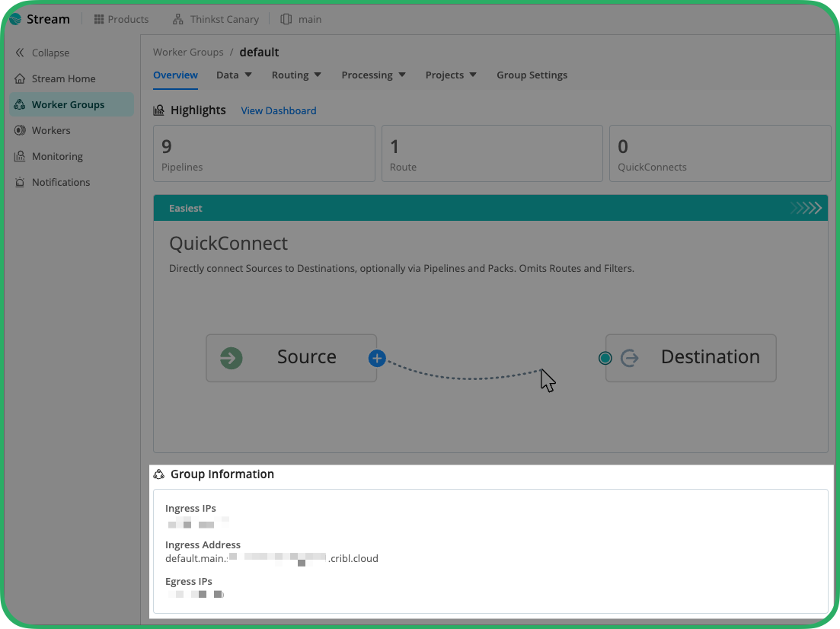Click the Monitoring chart icon
The width and height of the screenshot is (840, 629).
point(20,156)
